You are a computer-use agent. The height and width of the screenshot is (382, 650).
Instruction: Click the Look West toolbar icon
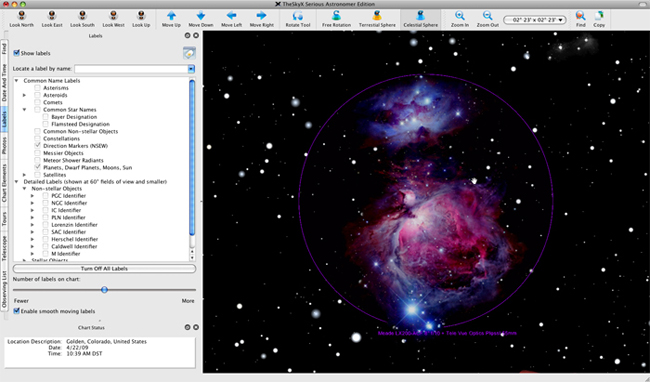113,16
